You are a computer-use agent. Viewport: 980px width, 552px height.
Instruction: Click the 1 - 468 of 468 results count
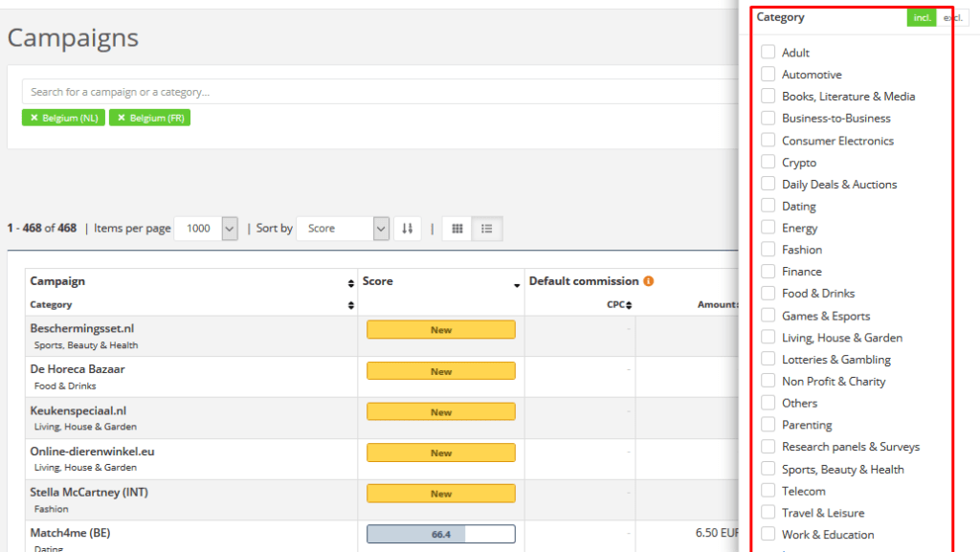[x=42, y=228]
